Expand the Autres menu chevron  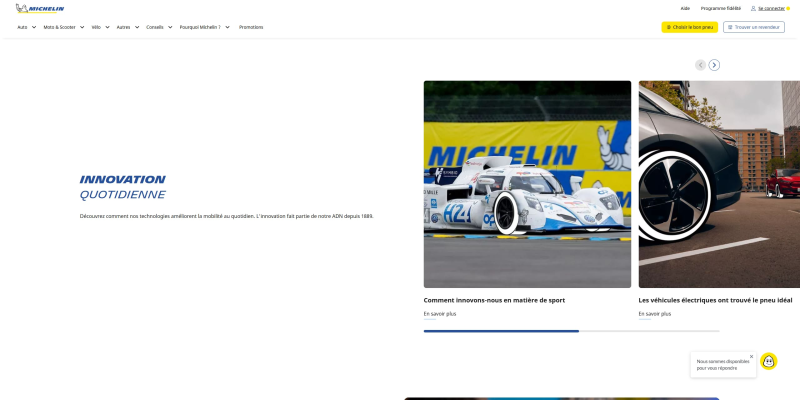(x=137, y=27)
